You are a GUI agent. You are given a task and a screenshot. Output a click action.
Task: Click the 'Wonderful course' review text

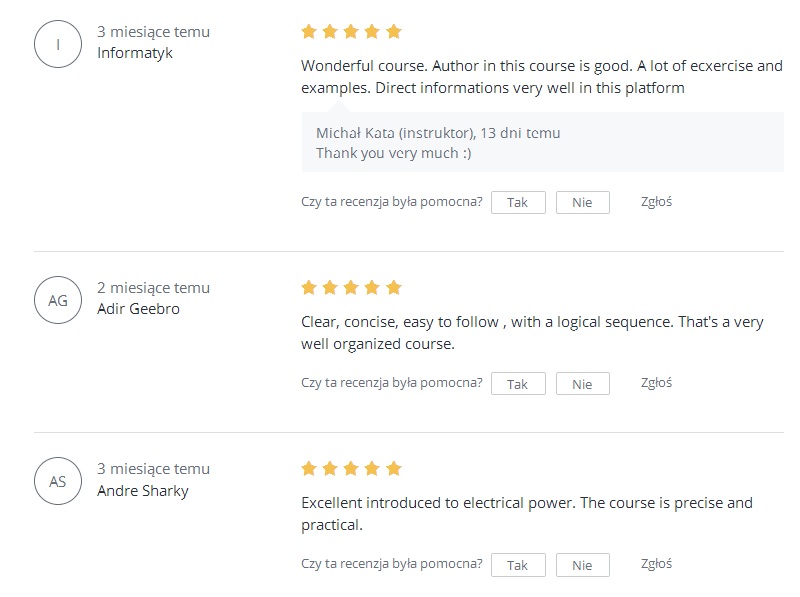pos(542,77)
